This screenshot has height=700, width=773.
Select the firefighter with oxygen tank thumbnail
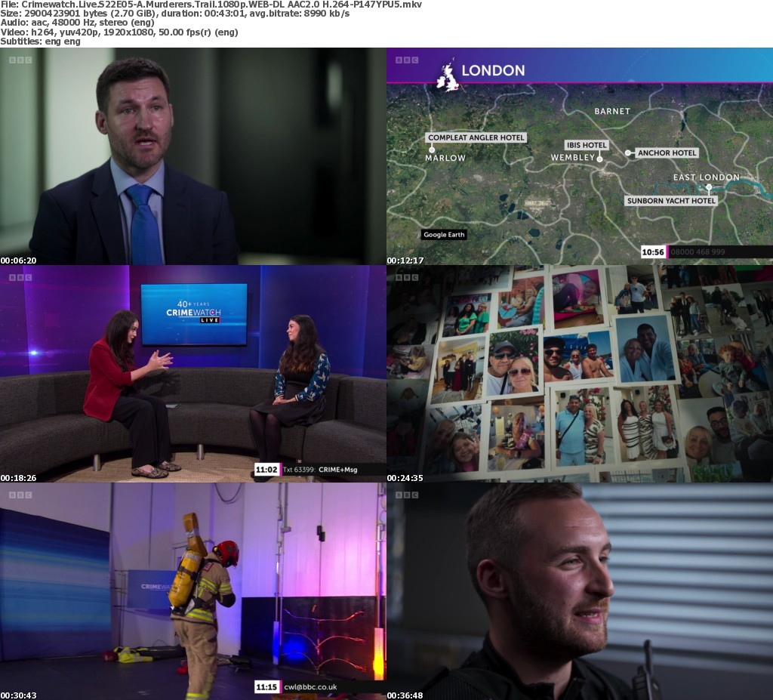tap(192, 591)
